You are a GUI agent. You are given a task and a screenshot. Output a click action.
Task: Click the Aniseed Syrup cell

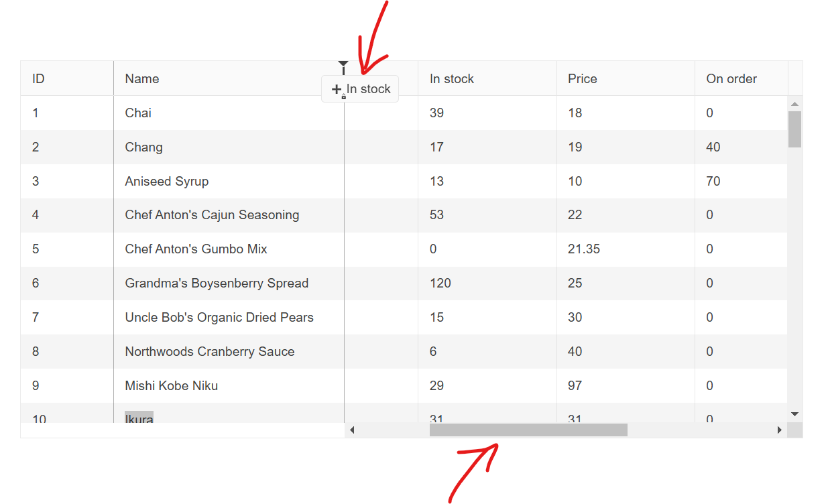click(167, 181)
